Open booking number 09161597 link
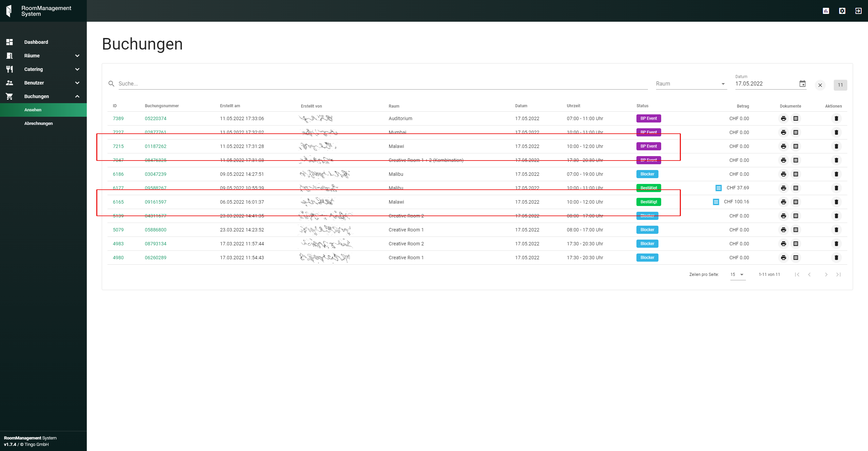This screenshot has width=868, height=451. (x=155, y=202)
